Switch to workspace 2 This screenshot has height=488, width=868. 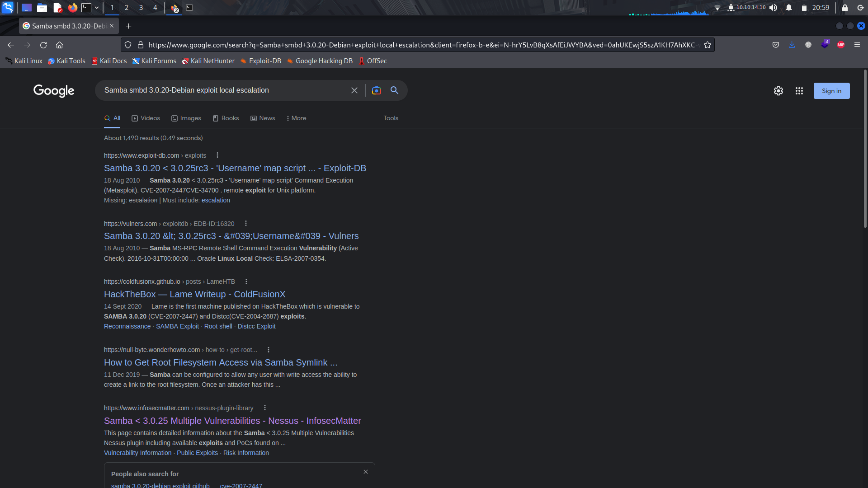pos(127,8)
